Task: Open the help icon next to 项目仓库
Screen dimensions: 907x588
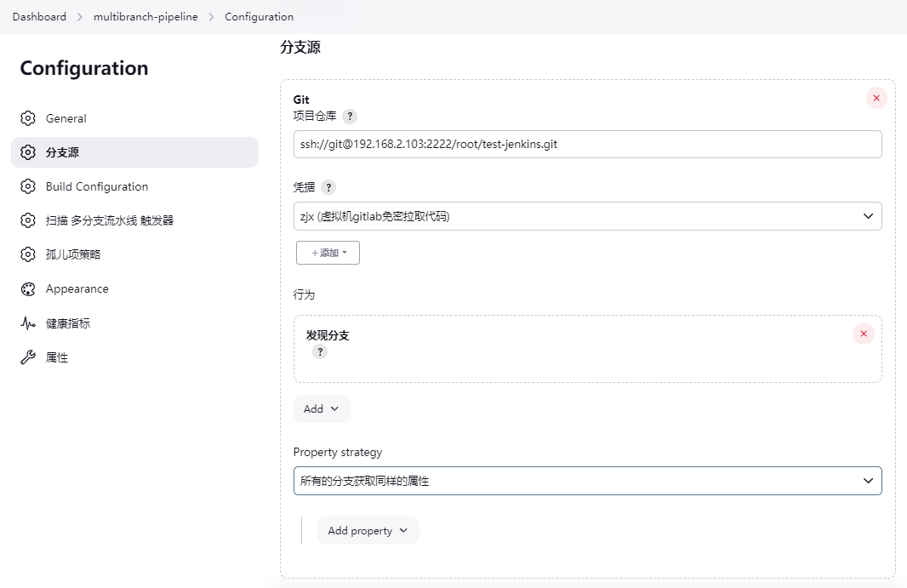Action: 348,117
